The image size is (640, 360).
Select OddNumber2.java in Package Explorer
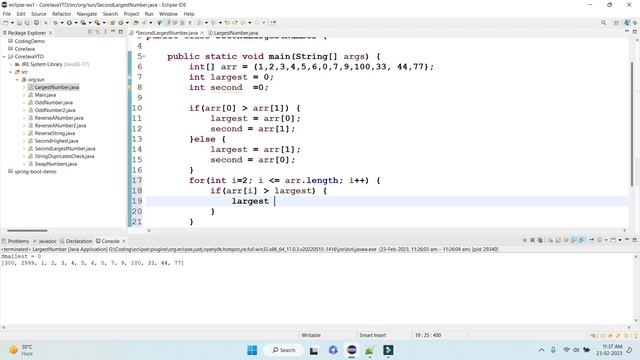pos(51,110)
